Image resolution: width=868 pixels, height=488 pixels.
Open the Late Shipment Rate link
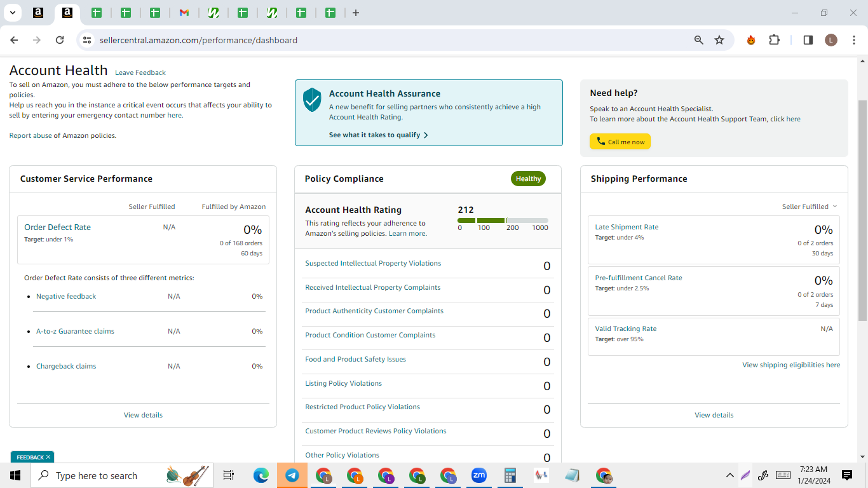pos(627,227)
